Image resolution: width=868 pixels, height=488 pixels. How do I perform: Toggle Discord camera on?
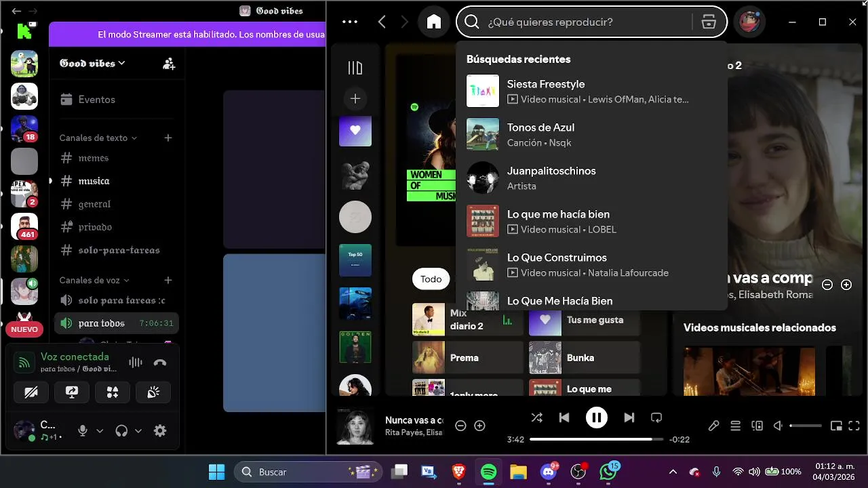[31, 392]
